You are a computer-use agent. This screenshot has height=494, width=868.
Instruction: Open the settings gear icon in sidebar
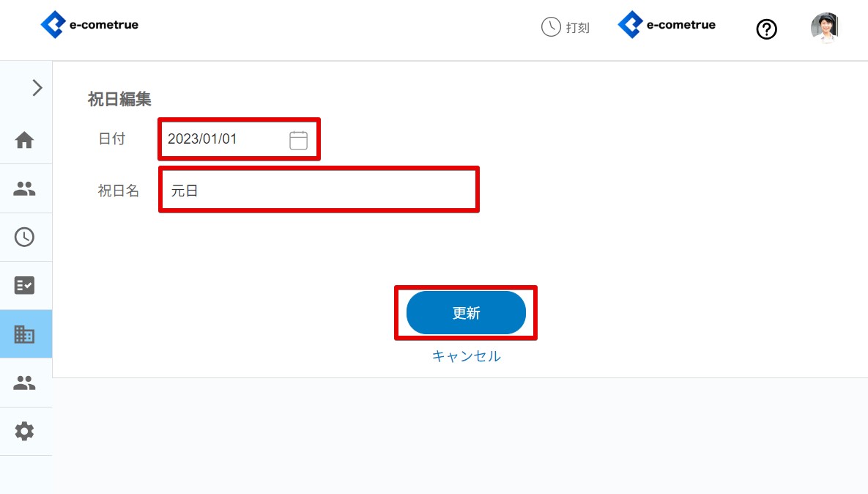click(x=24, y=431)
